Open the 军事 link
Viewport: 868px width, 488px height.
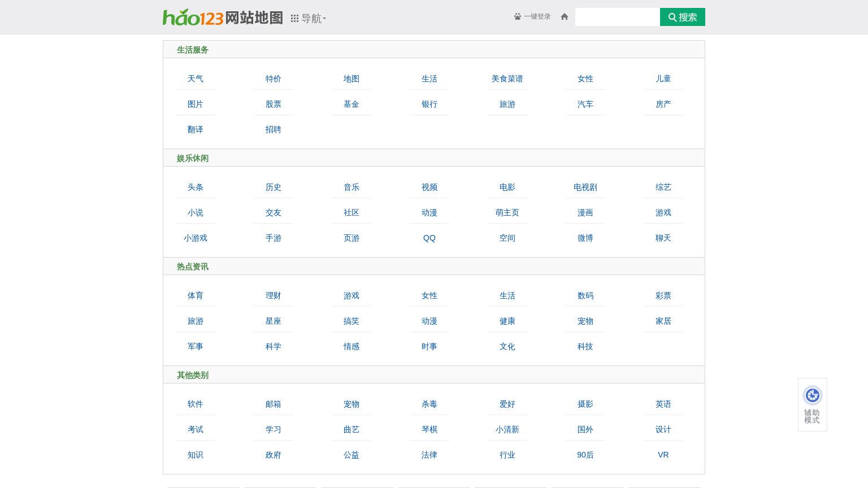point(196,346)
